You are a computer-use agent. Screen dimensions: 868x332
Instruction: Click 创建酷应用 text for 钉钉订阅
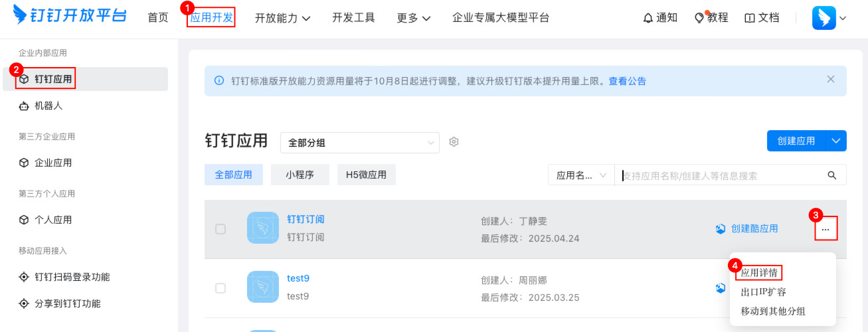coord(754,228)
